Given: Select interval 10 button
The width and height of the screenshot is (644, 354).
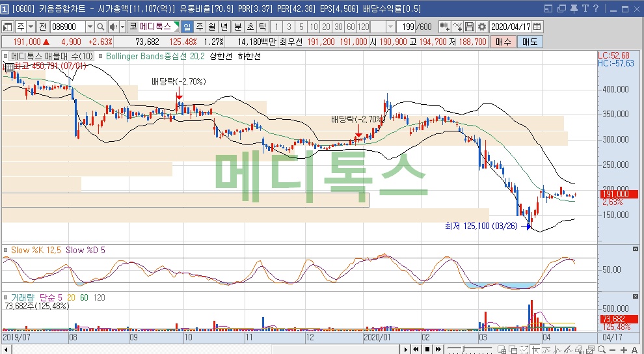Looking at the screenshot, I should pos(314,27).
